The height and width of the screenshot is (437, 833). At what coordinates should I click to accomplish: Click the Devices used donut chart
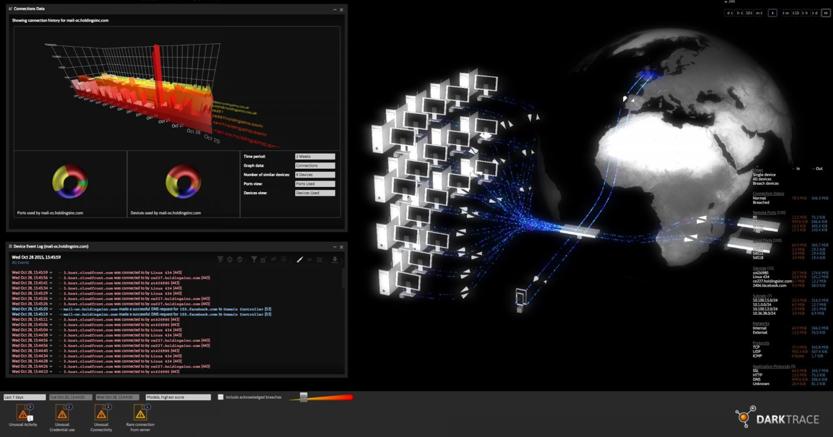(x=183, y=181)
